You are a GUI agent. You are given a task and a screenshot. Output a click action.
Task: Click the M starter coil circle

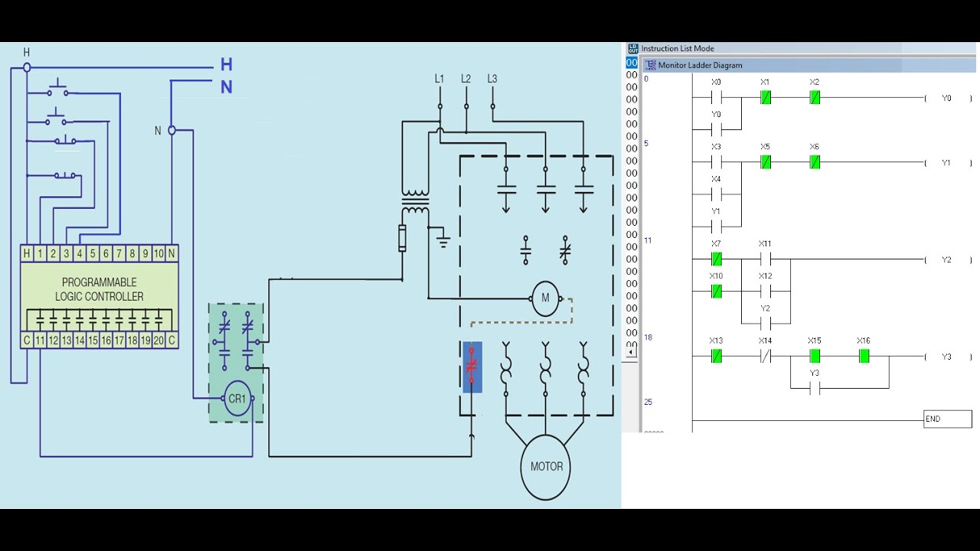(545, 298)
